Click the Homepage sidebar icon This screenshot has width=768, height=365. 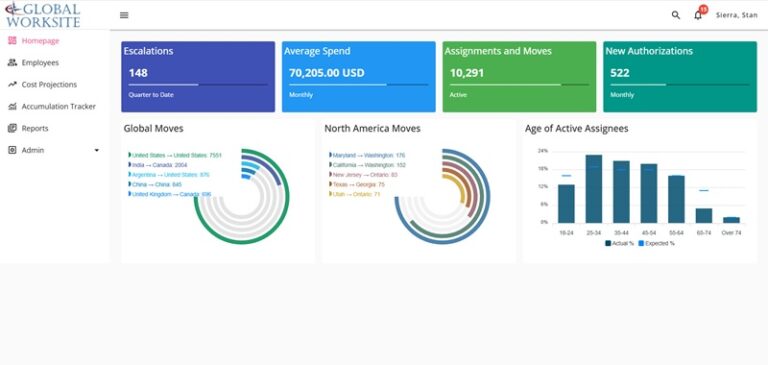click(12, 41)
